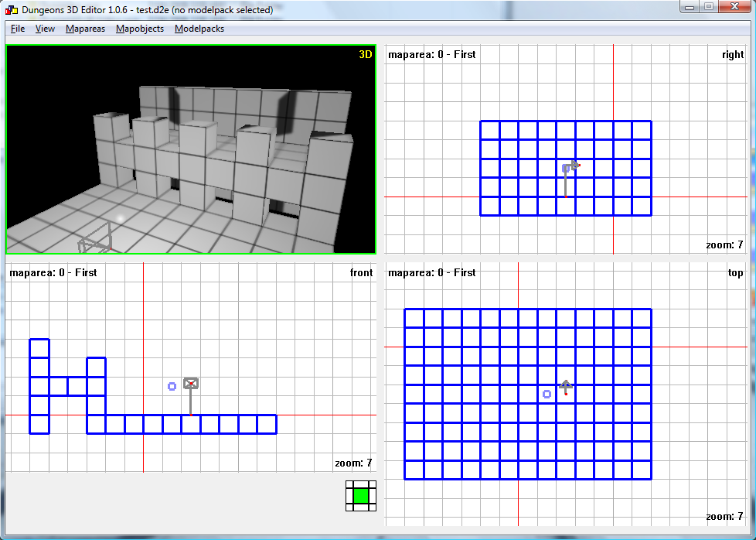
Task: Open the File menu
Action: 18,29
